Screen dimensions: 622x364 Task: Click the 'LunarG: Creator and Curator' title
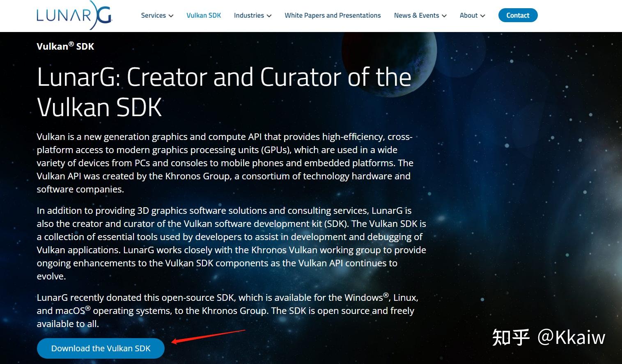(x=224, y=92)
